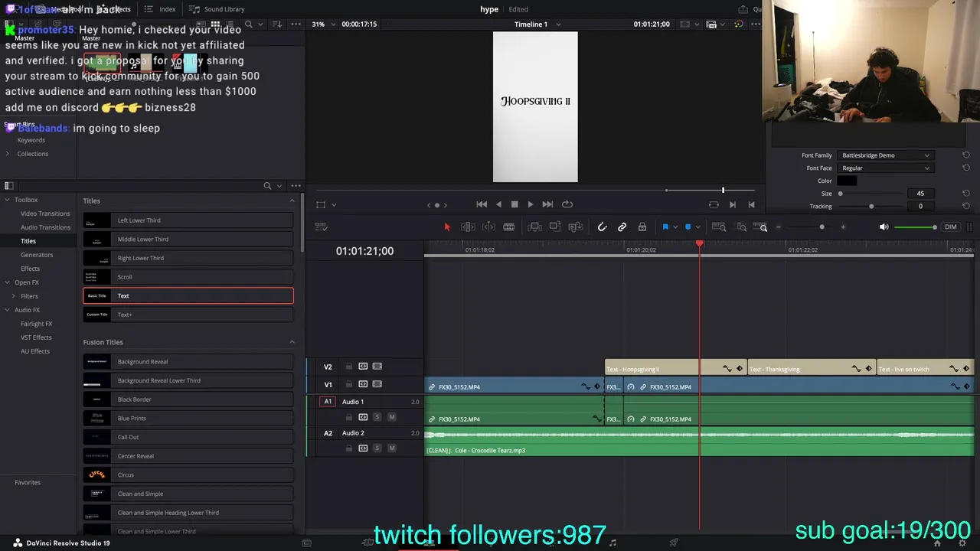Click the match frame icon in viewer
The width and height of the screenshot is (980, 551).
pos(714,204)
